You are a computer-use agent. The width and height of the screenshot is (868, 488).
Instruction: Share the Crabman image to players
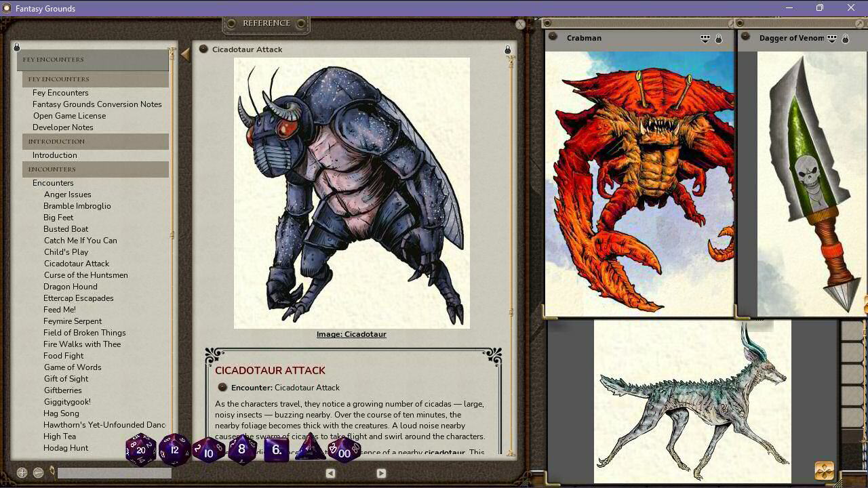[705, 39]
